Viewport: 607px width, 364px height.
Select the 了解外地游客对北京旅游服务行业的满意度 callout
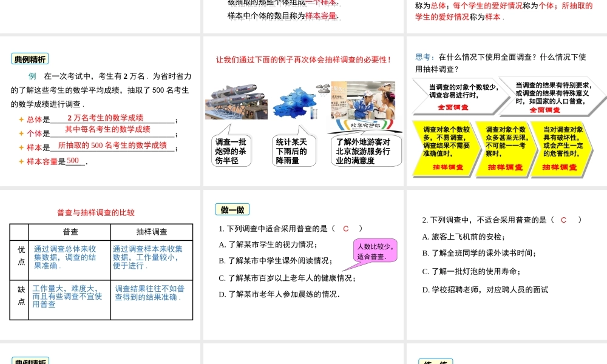coord(366,151)
